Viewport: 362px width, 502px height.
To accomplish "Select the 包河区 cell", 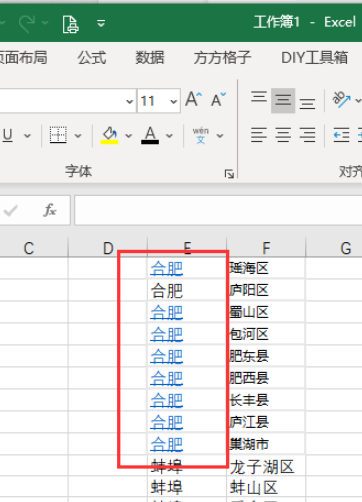I will 266,334.
